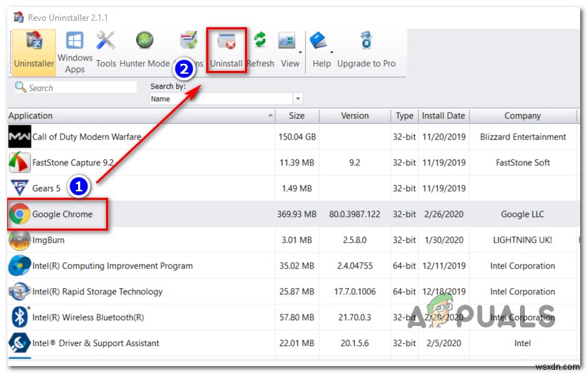
Task: Refresh the application list
Action: (x=260, y=50)
